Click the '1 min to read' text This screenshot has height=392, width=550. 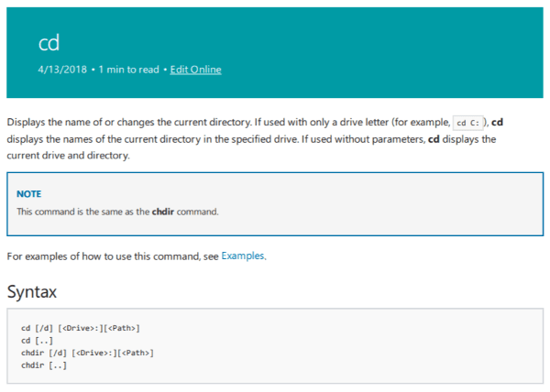click(x=128, y=70)
